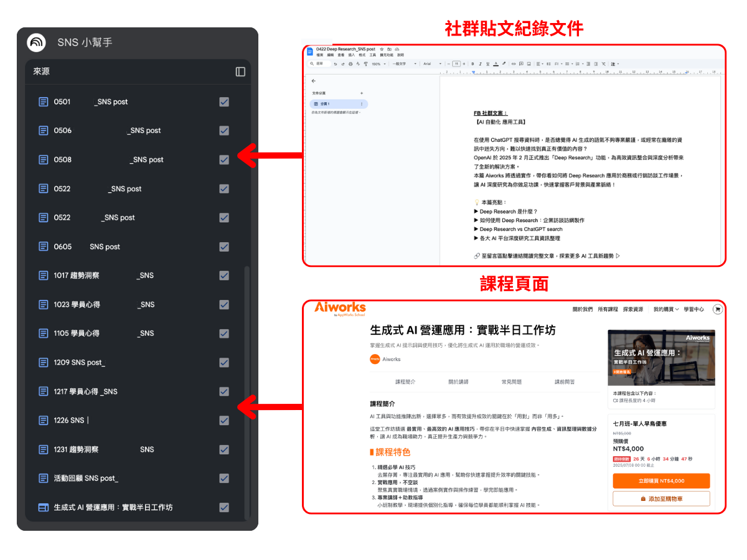Print the document from the Docs toolbar
Image resolution: width=747 pixels, height=560 pixels.
pos(350,63)
